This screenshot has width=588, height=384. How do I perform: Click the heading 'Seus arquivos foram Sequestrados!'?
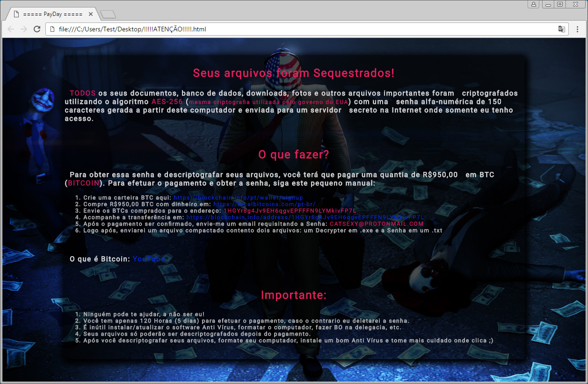click(294, 73)
